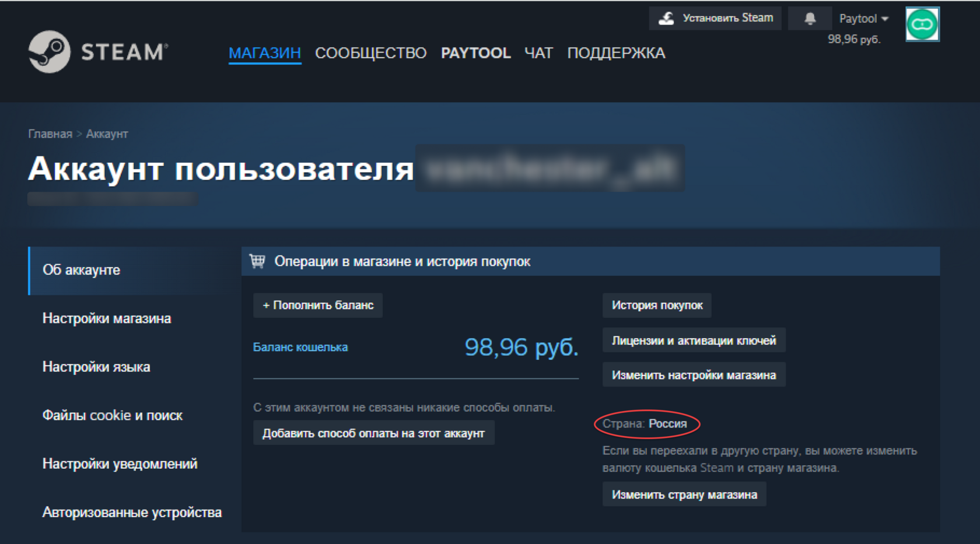The image size is (980, 544).
Task: Open Настройки уведомлений in sidebar
Action: [x=120, y=464]
